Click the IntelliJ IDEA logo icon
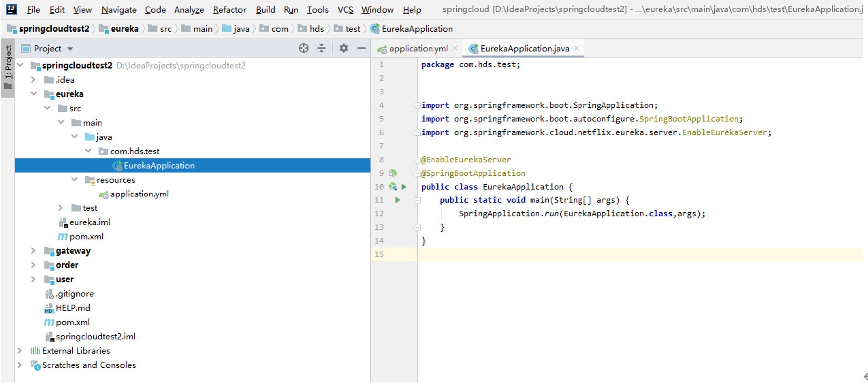Image resolution: width=868 pixels, height=390 pixels. 11,9
